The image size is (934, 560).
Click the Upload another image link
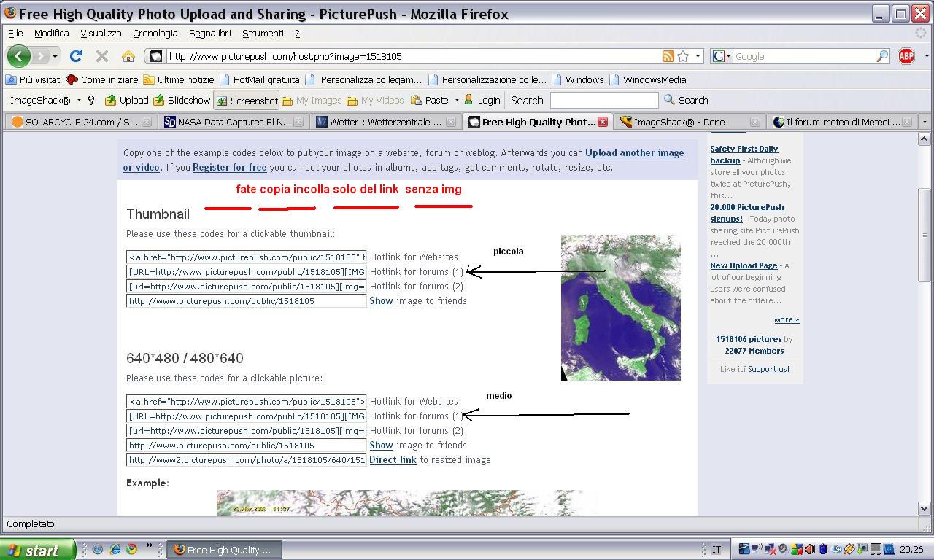(634, 152)
